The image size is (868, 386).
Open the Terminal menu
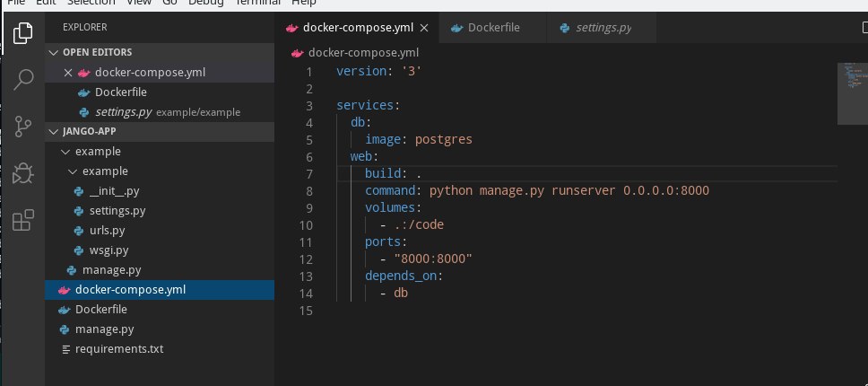pos(258,3)
